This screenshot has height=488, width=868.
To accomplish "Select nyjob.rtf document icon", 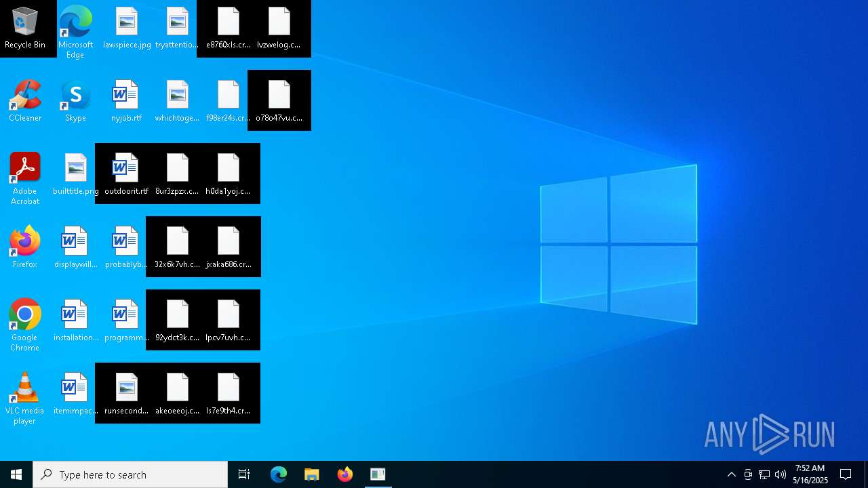I will [x=127, y=102].
